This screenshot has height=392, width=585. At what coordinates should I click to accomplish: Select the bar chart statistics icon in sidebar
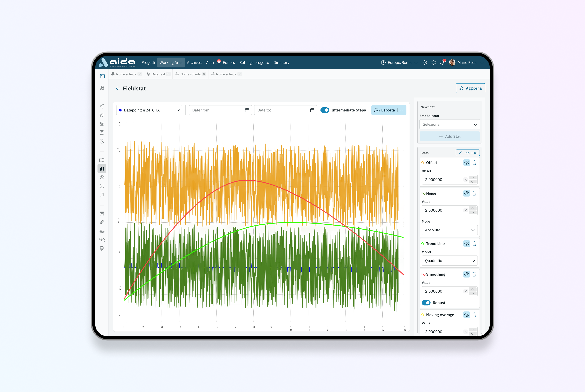coord(102,169)
